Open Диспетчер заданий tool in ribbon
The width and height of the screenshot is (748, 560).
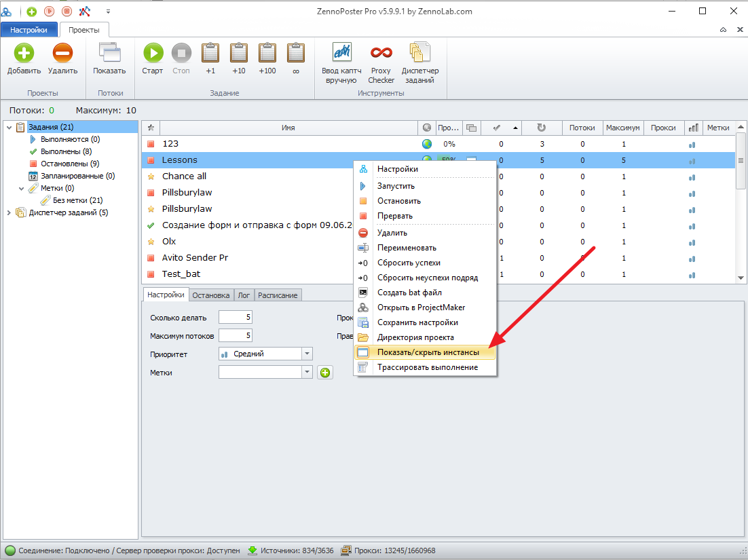[x=419, y=53]
